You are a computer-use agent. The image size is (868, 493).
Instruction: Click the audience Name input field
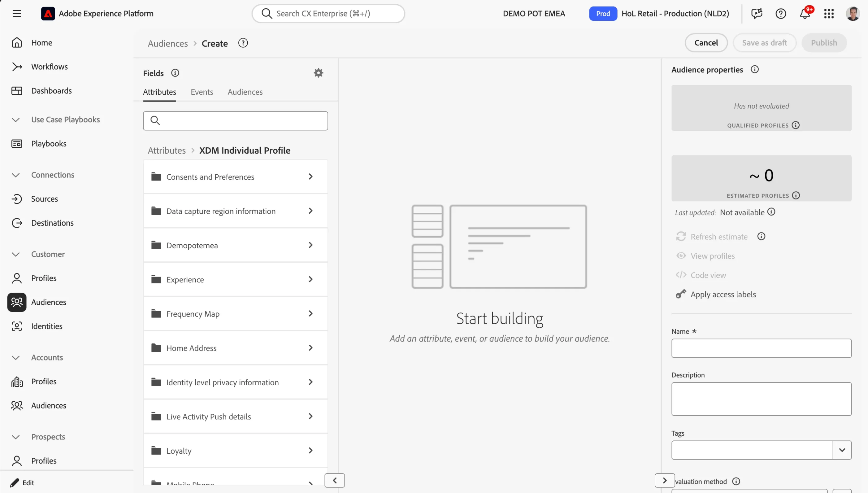762,348
